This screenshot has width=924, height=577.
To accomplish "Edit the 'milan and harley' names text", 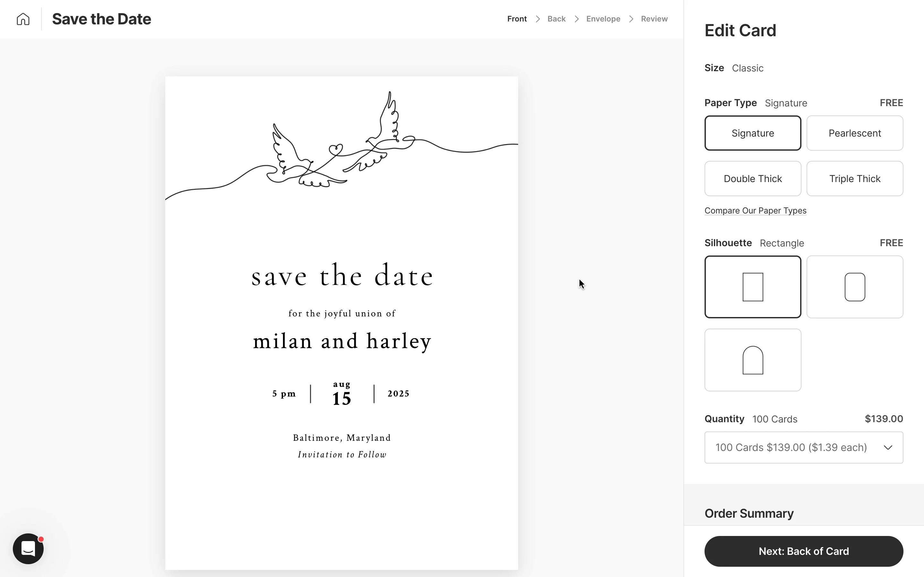I will pos(342,341).
